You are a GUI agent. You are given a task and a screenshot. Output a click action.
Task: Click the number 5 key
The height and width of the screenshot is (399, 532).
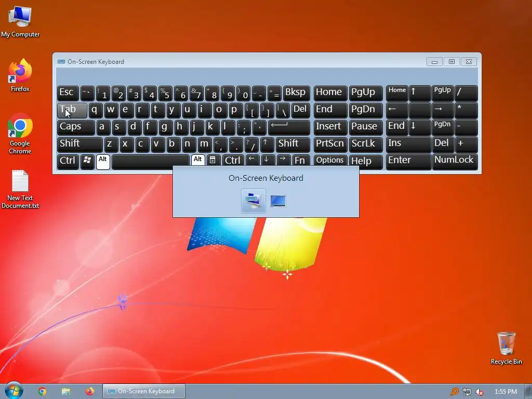click(x=166, y=93)
